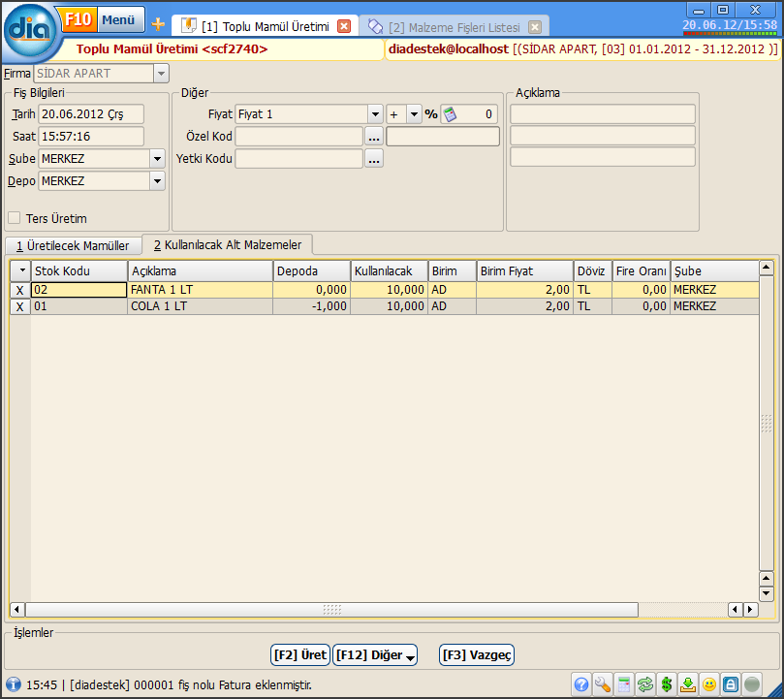Click the Özel Kod input field

[x=299, y=136]
